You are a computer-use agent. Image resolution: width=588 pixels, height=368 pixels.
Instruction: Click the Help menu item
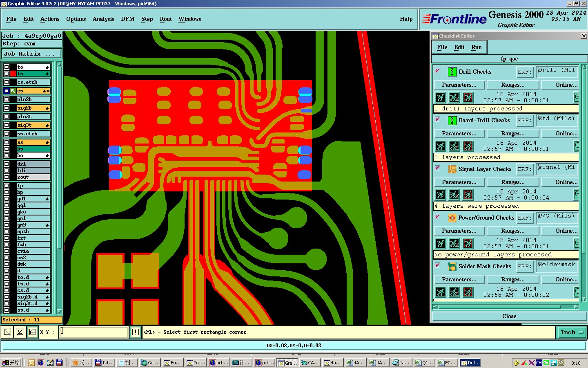[x=406, y=19]
